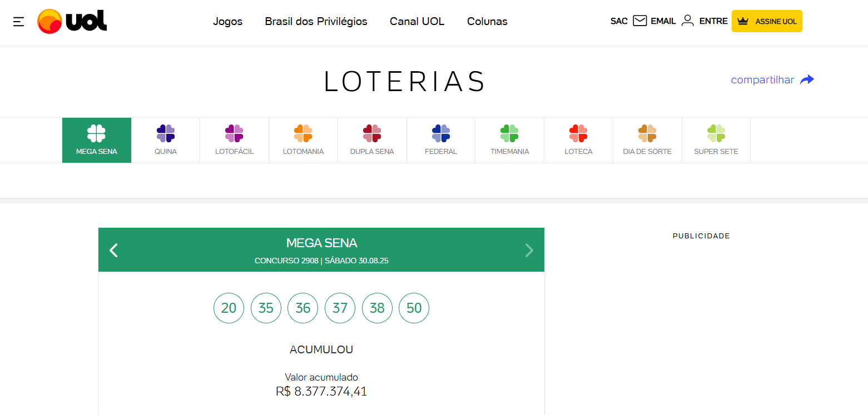Select the DUPLA SENA tab label

click(372, 152)
